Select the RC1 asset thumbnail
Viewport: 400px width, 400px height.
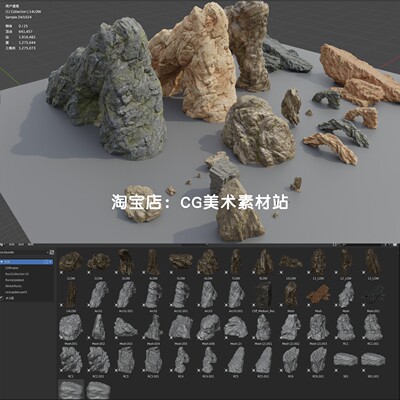tap(346, 327)
